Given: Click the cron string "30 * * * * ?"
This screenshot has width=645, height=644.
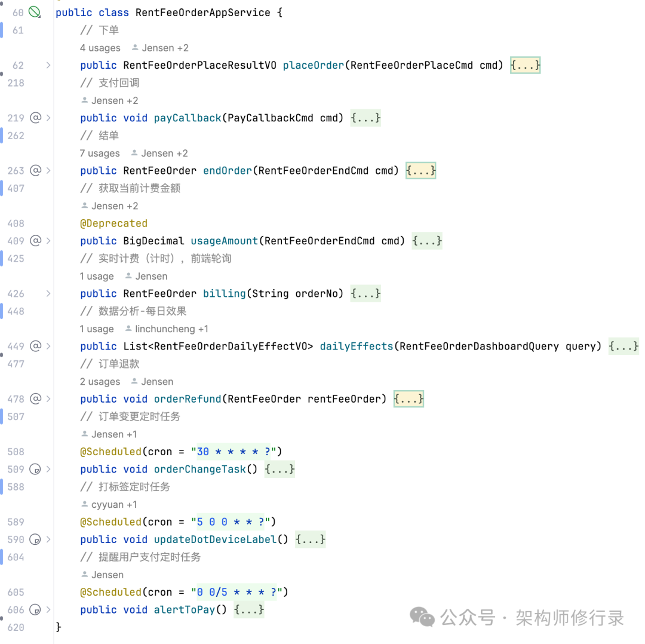Looking at the screenshot, I should tap(234, 452).
